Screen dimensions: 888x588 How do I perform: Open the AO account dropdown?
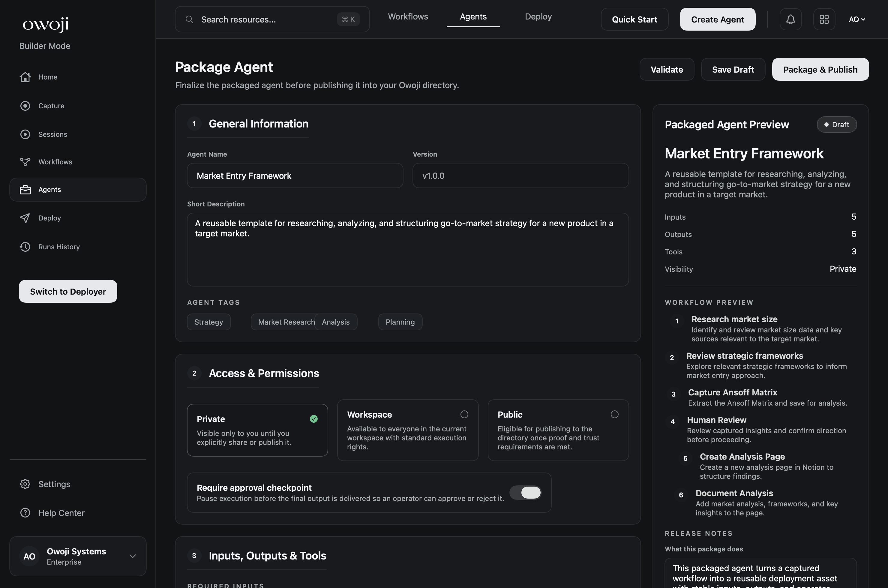(x=857, y=19)
